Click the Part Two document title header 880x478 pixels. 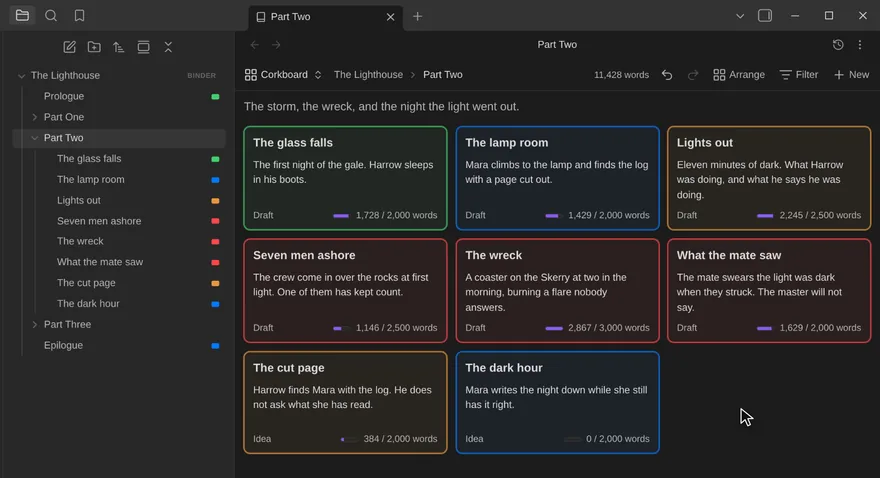[557, 45]
